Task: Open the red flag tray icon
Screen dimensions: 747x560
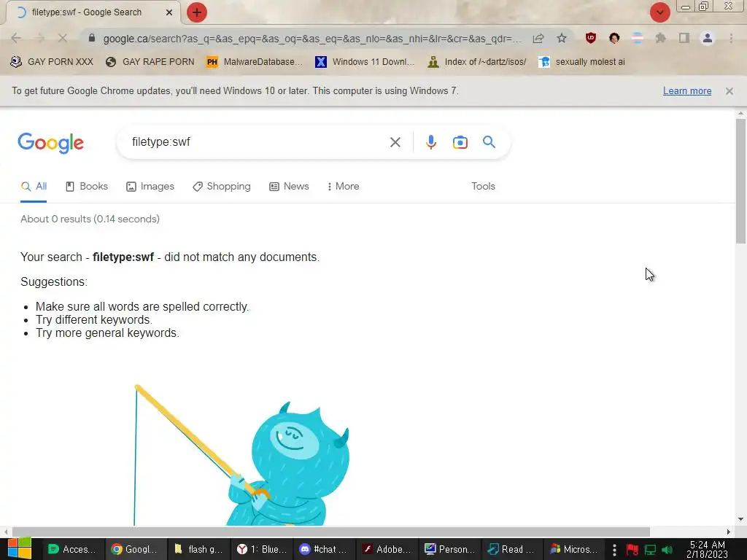Action: pos(632,550)
